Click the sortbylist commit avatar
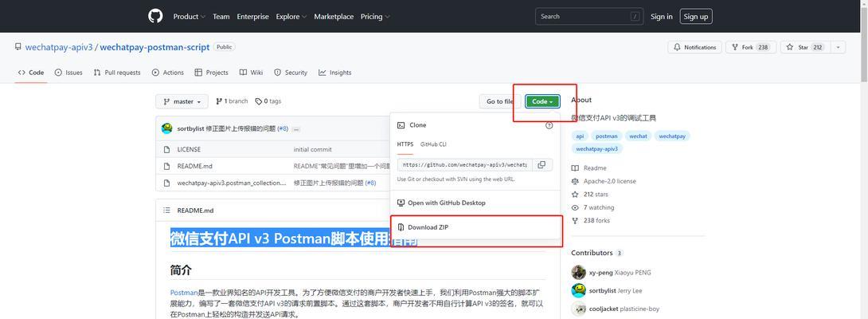Screen dimensions: 868x319 tap(166, 128)
